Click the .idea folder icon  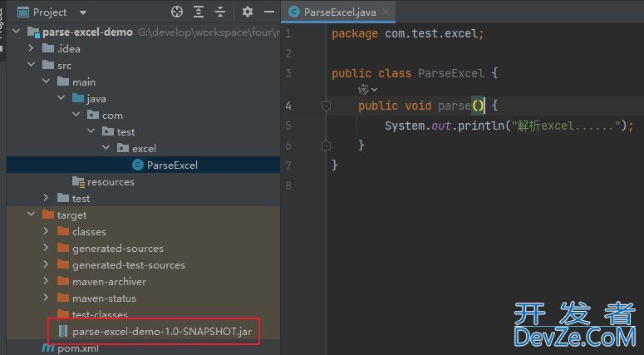pyautogui.click(x=48, y=48)
